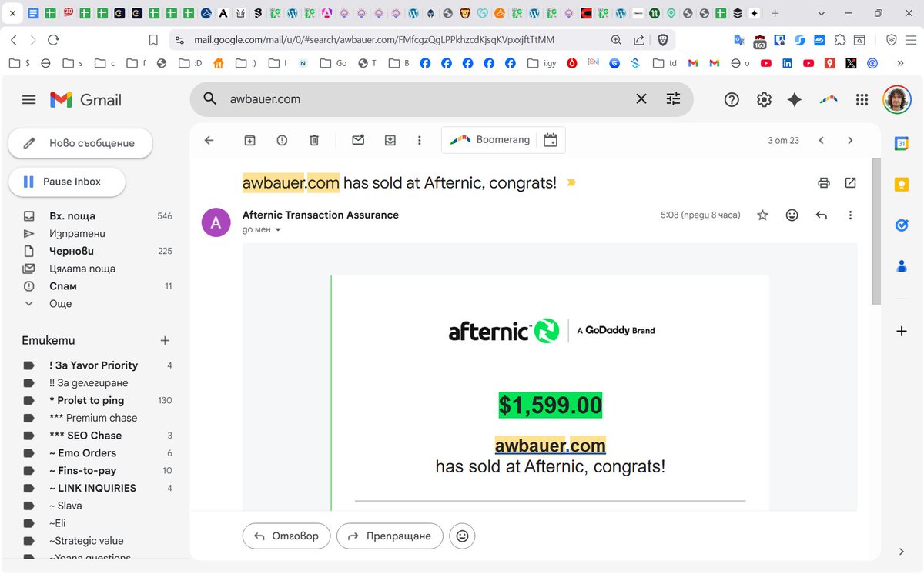Viewport: 924px width, 574px height.
Task: Delete this email with the trash icon
Action: (x=314, y=140)
